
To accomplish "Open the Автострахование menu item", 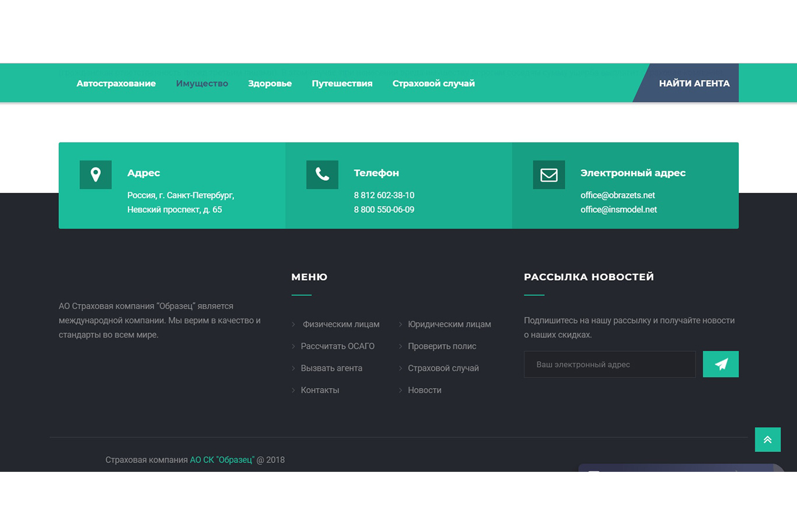I will click(116, 83).
